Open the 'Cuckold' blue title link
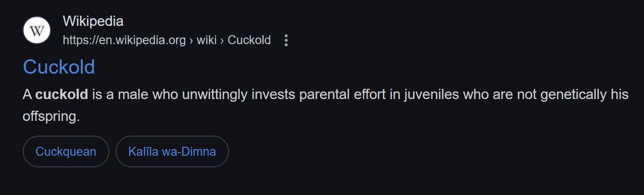The width and height of the screenshot is (644, 195). (59, 67)
